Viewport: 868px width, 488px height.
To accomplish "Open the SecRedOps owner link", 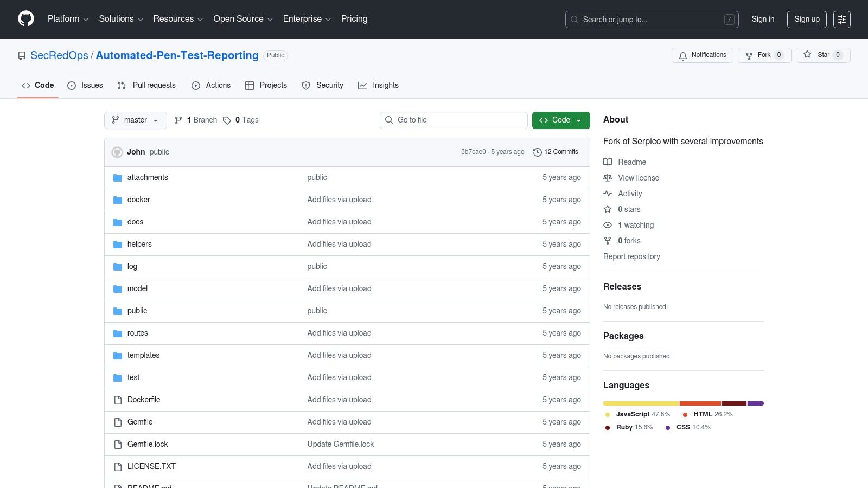I will (x=59, y=56).
